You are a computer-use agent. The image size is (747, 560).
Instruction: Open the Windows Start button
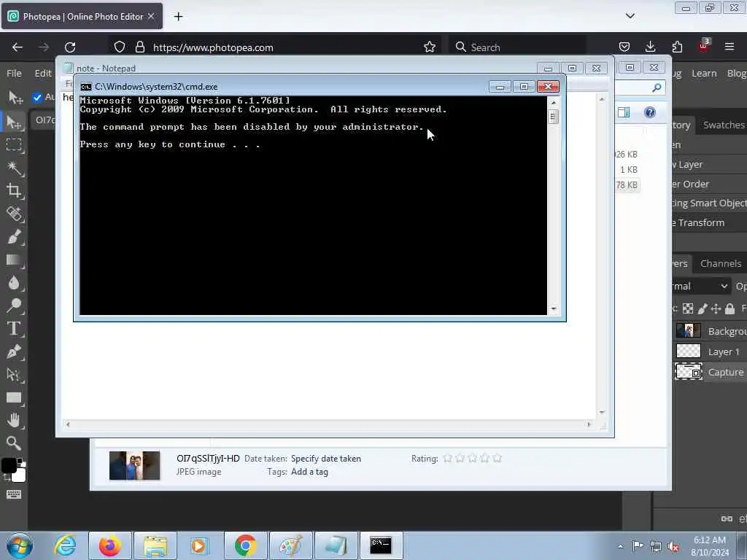pyautogui.click(x=19, y=545)
